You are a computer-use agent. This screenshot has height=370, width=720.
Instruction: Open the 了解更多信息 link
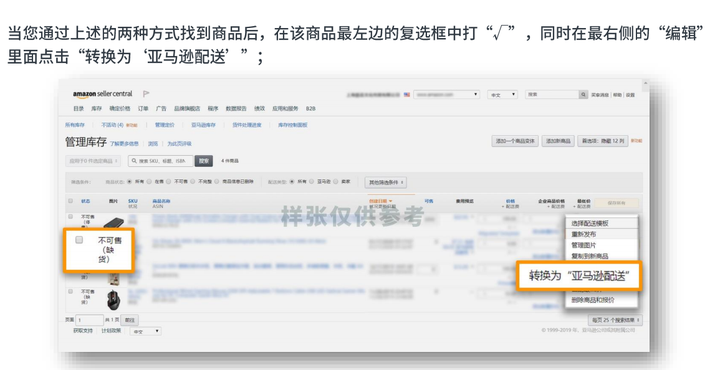coord(124,144)
